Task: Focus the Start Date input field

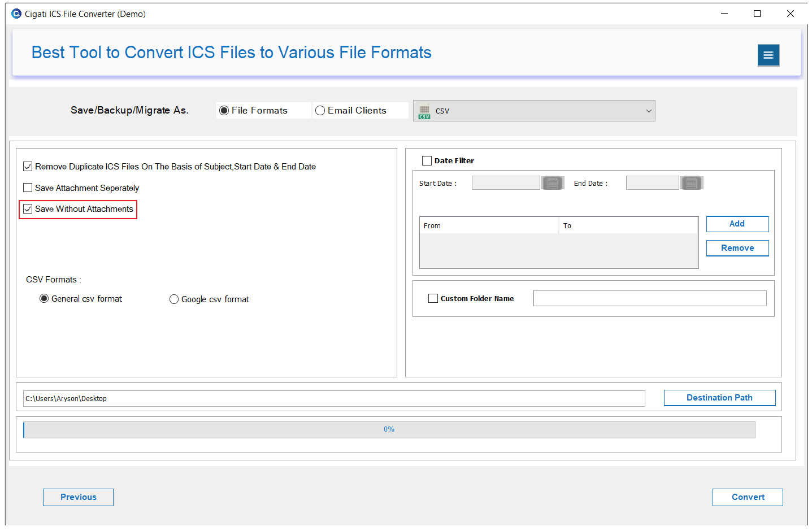Action: [506, 183]
